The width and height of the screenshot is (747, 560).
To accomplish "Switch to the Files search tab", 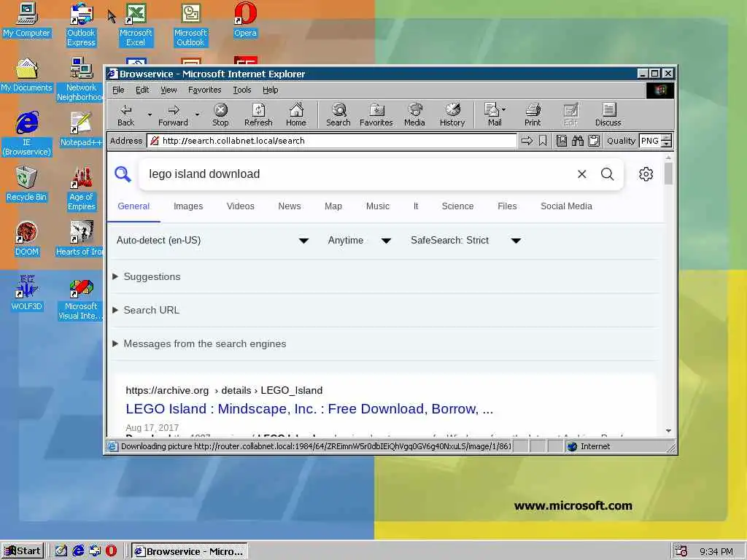I will tap(508, 206).
